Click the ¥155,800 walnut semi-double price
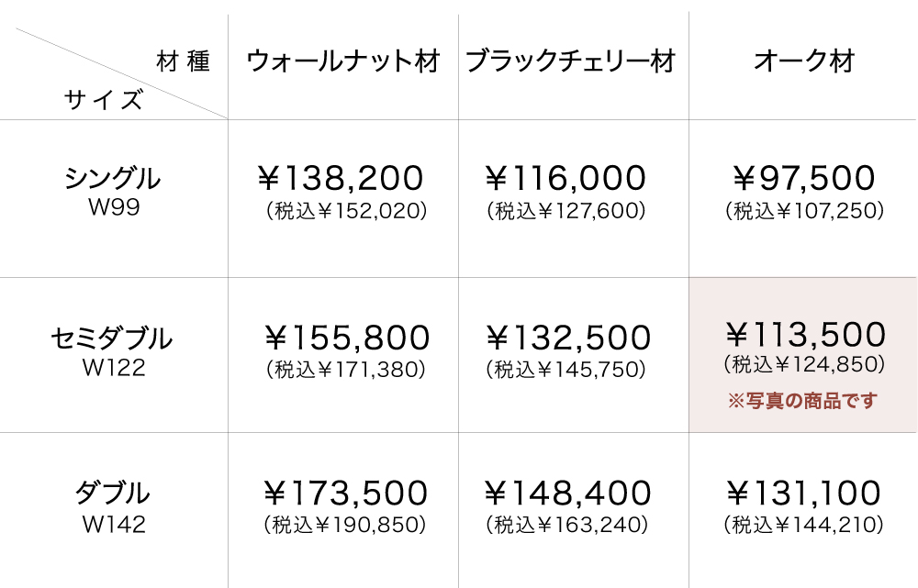 346,338
